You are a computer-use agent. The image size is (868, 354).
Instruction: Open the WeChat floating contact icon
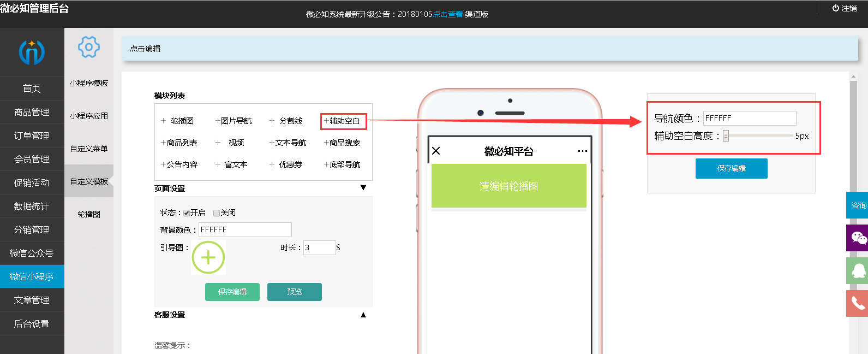[858, 238]
